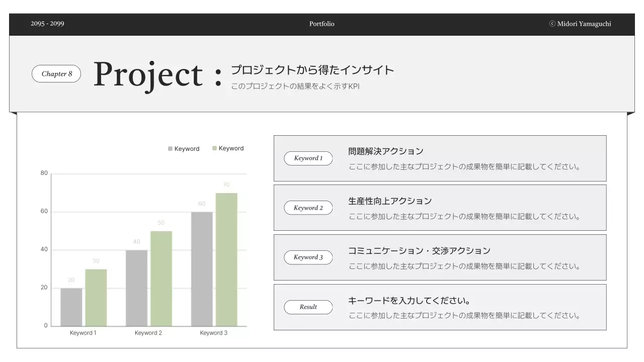
Task: Select the gray bar labeled 20
Action: point(71,307)
